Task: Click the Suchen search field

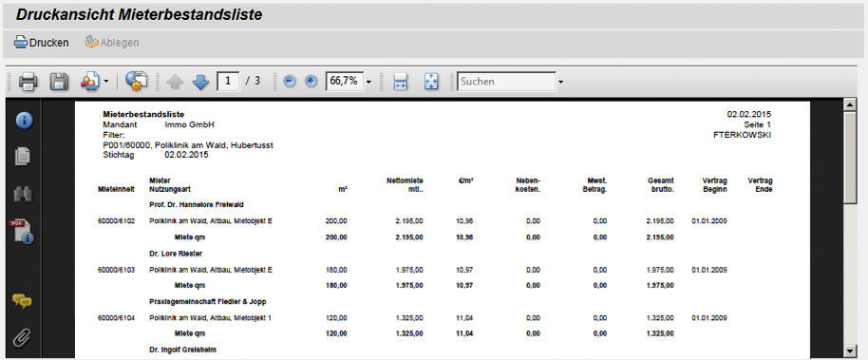Action: (506, 82)
